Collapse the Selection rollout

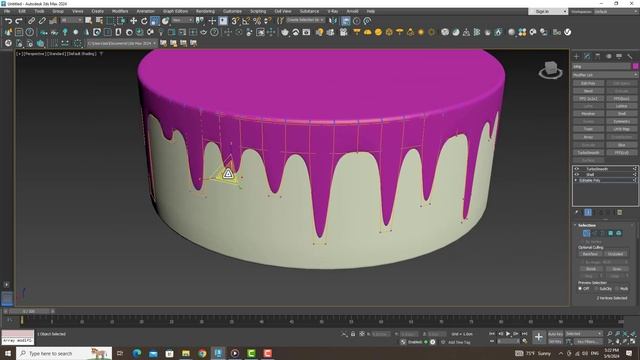coord(576,225)
